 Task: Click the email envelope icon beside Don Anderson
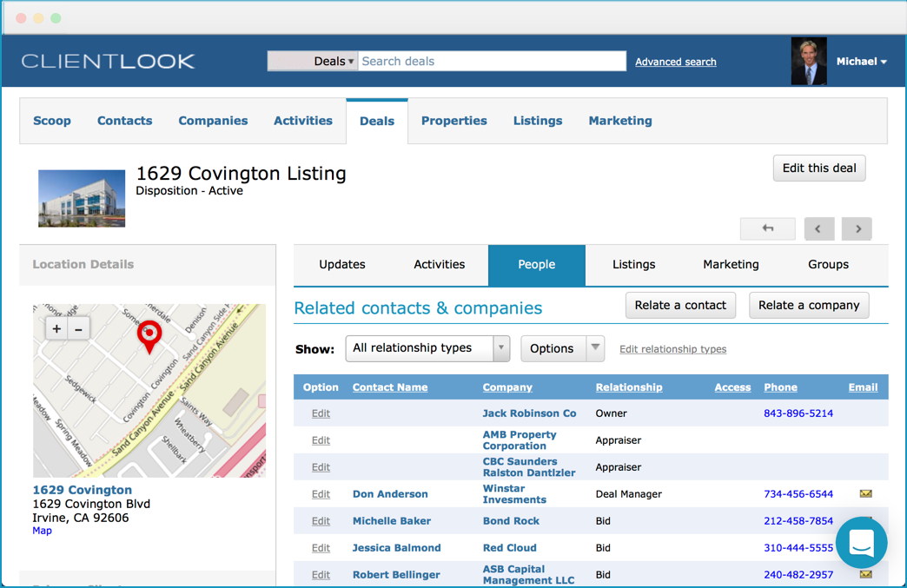tap(865, 493)
